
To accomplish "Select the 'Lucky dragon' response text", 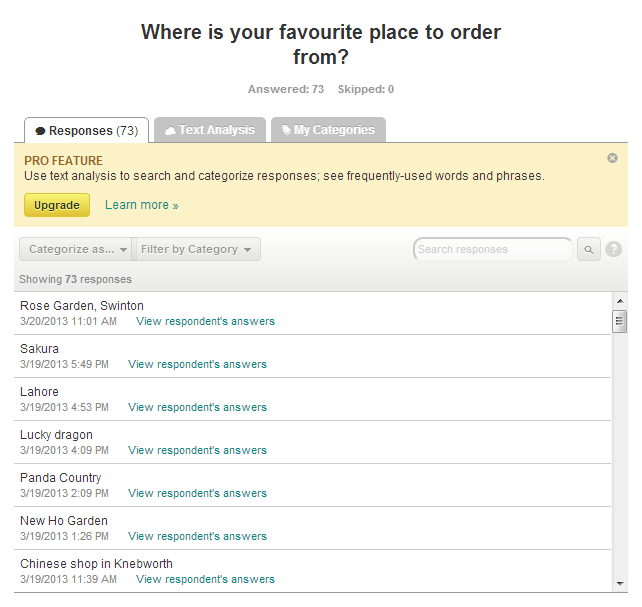I will tap(57, 435).
